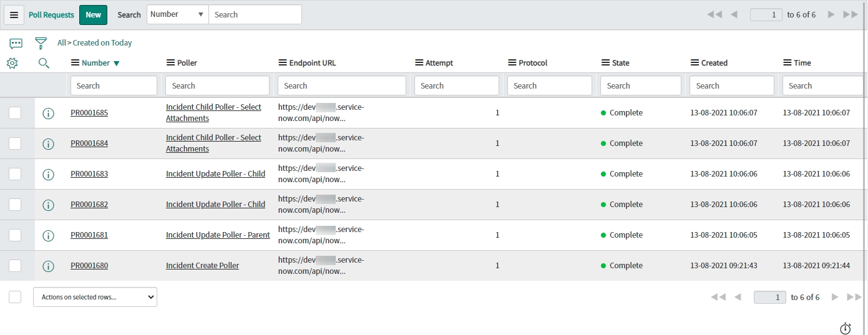The height and width of the screenshot is (335, 868).
Task: Toggle the select-all checkbox at the bottom
Action: 15,297
